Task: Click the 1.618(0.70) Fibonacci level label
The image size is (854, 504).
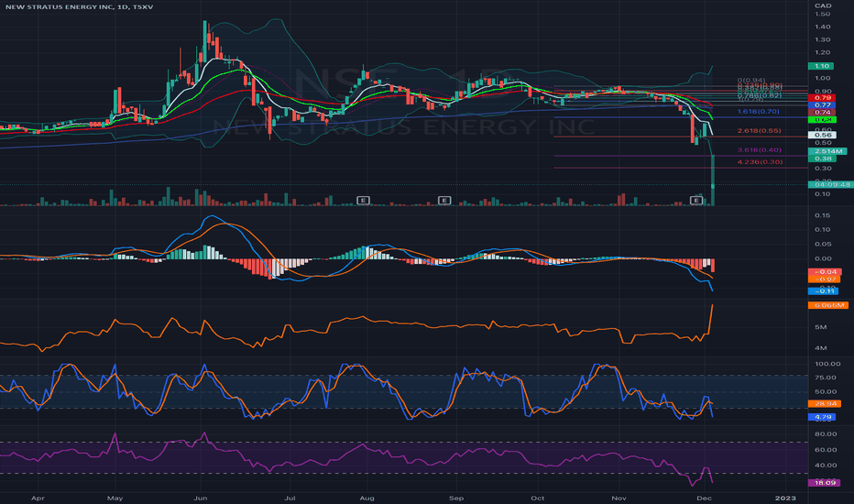Action: (758, 112)
